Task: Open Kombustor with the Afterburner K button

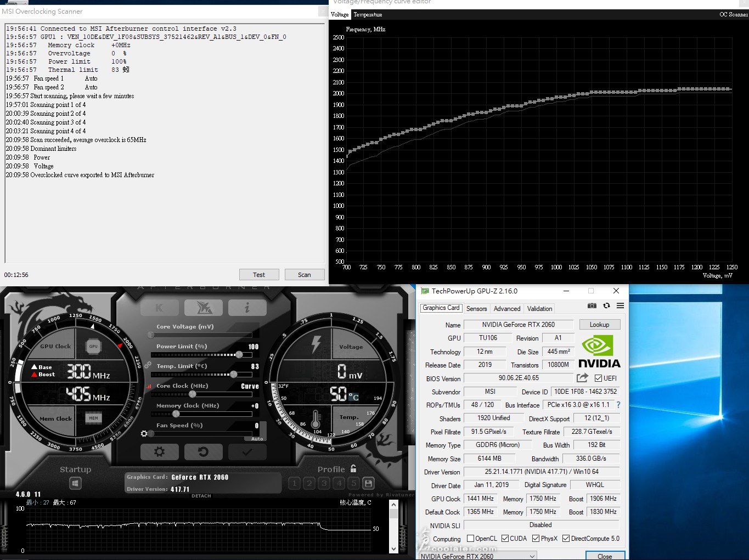Action: (x=159, y=308)
